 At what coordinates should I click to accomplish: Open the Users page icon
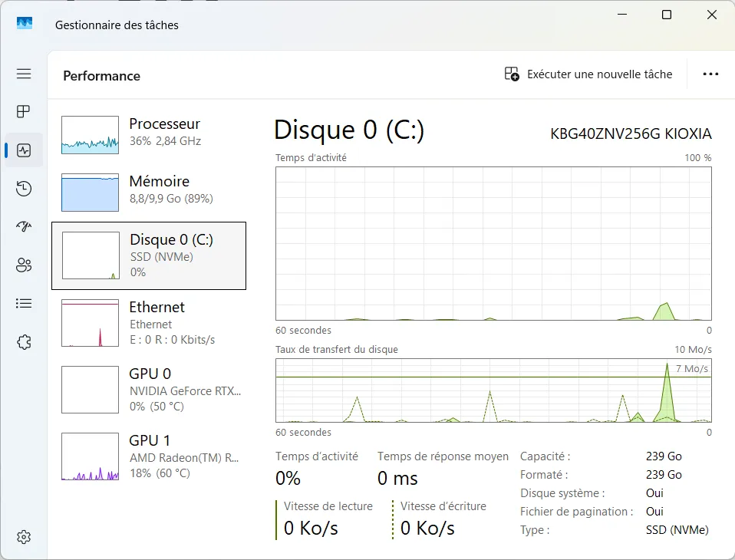[x=24, y=265]
